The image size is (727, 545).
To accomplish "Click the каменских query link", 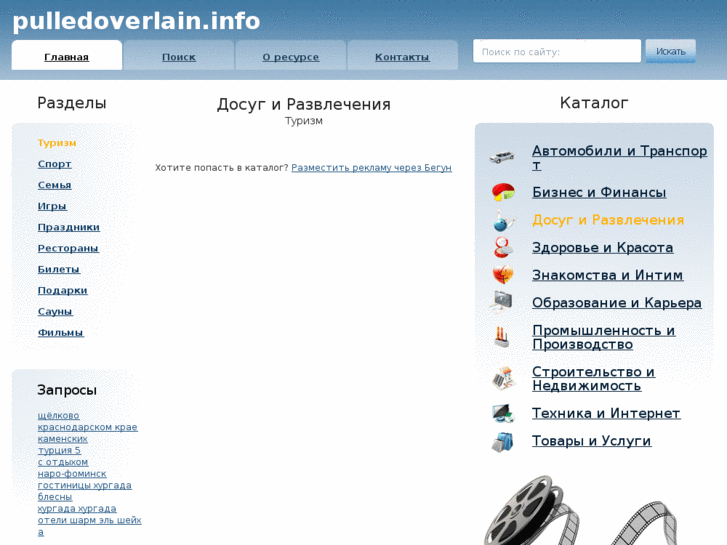I will (x=63, y=438).
